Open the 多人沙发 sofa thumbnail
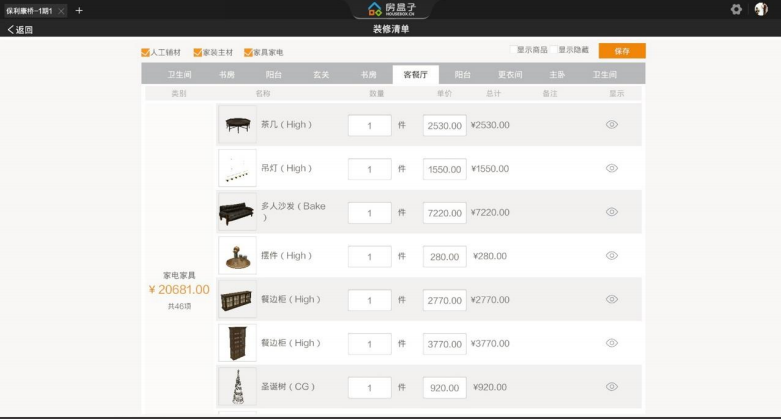The width and height of the screenshot is (781, 419). (238, 212)
